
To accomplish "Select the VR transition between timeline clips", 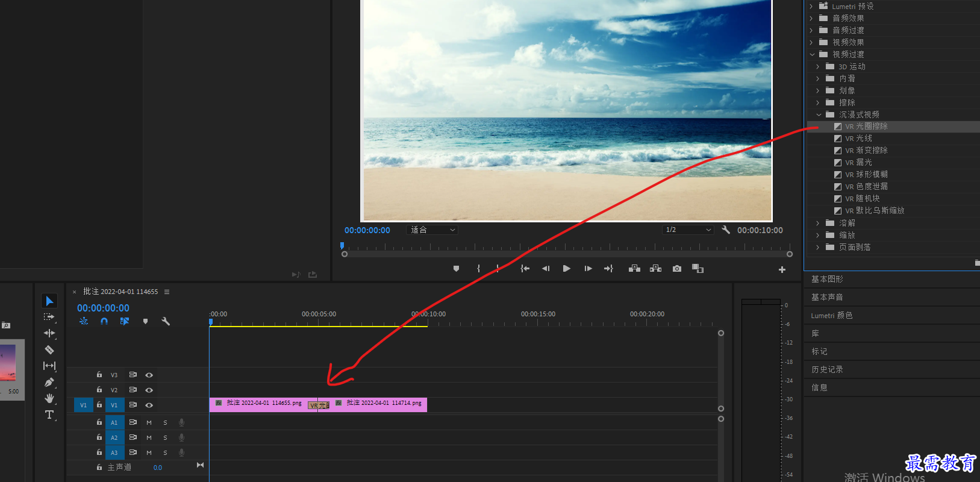I will [x=319, y=405].
